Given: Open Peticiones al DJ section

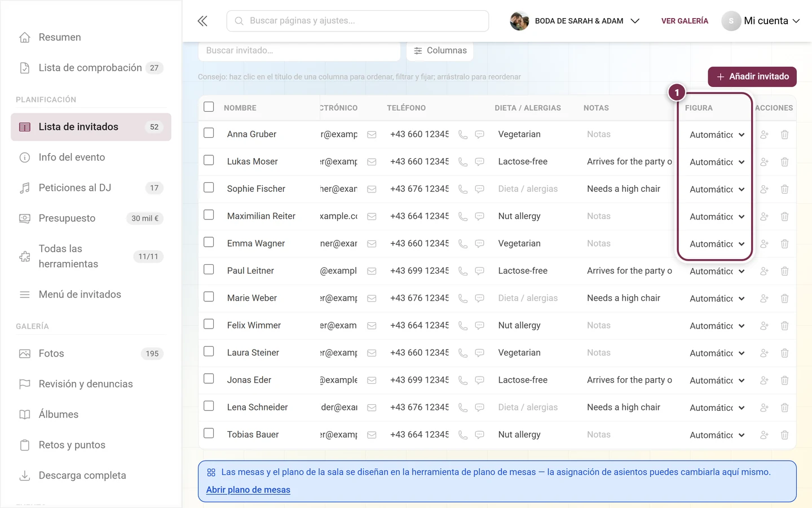Looking at the screenshot, I should [x=91, y=188].
